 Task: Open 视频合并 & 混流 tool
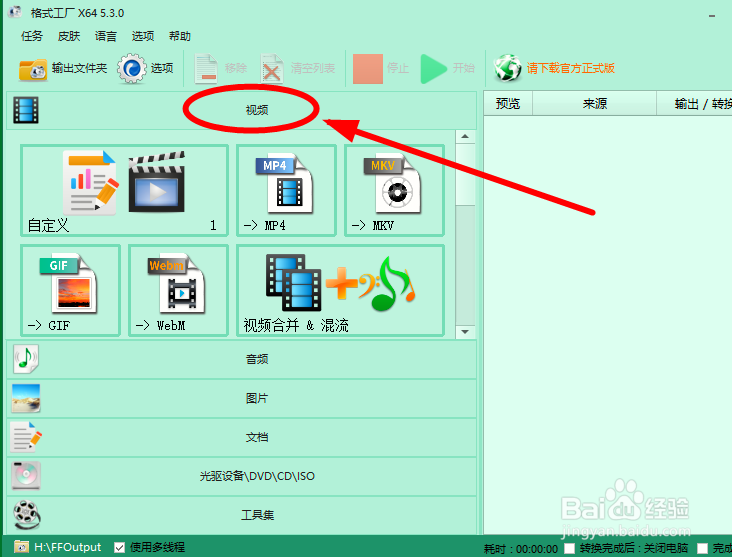(340, 290)
